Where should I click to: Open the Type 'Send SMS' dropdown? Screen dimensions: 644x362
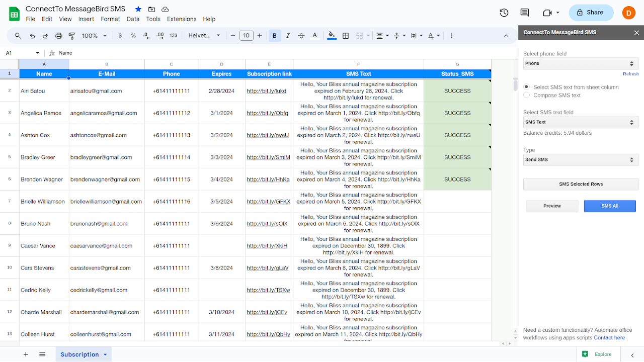(581, 160)
